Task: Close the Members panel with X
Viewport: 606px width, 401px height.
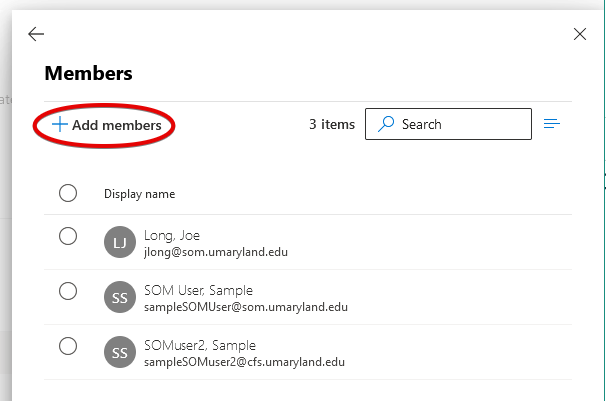Action: pos(580,34)
